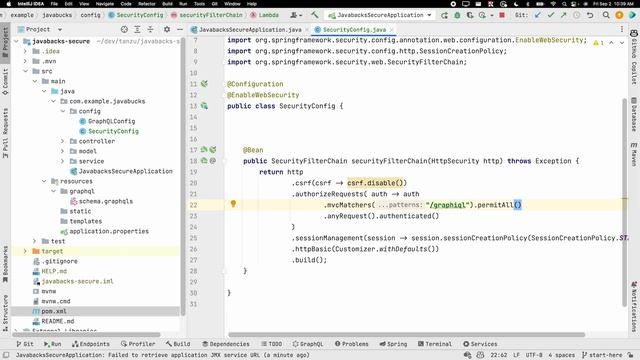Viewport: 640px width, 360px height.
Task: Select application.properties file
Action: [104, 231]
